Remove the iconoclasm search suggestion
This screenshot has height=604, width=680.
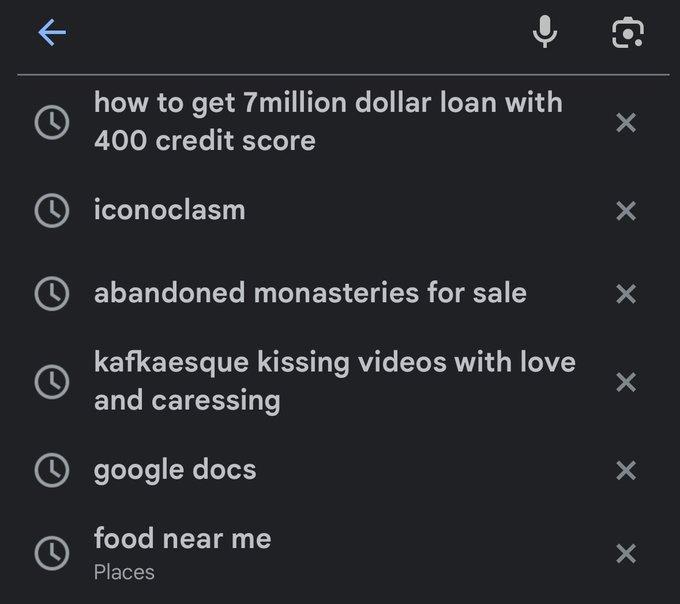(626, 210)
